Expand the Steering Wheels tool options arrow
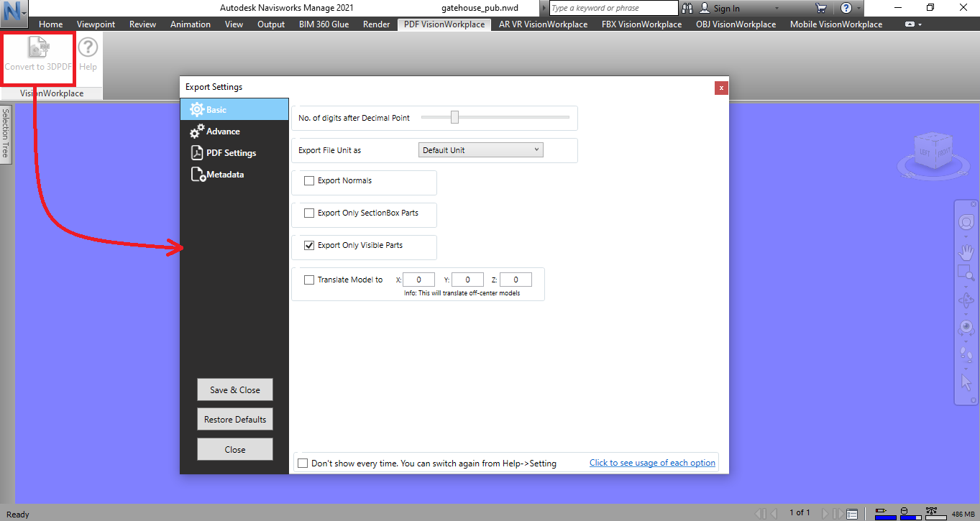The width and height of the screenshot is (980, 521). (966, 236)
